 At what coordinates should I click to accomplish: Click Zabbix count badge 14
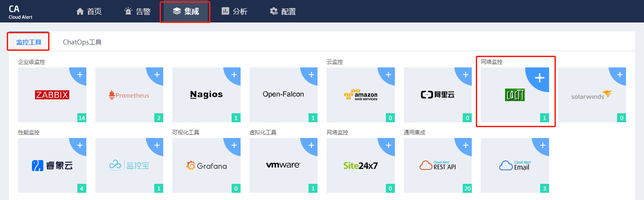pos(81,118)
